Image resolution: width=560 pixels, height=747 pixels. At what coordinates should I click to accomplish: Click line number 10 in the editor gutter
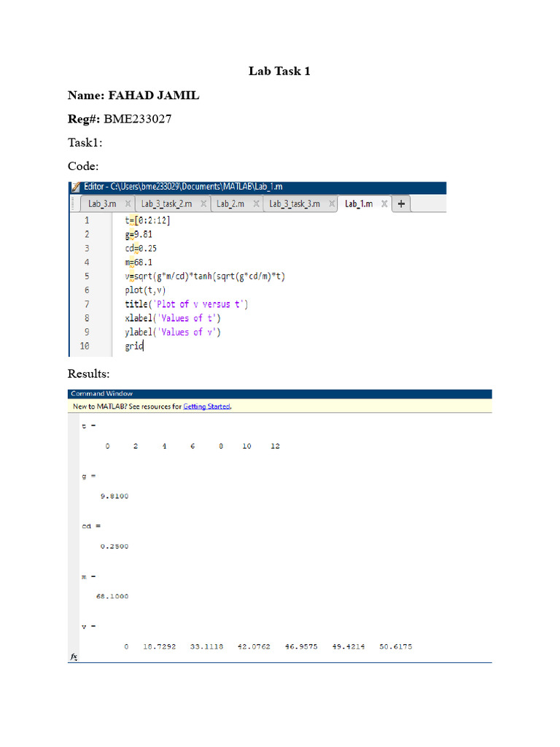point(85,346)
